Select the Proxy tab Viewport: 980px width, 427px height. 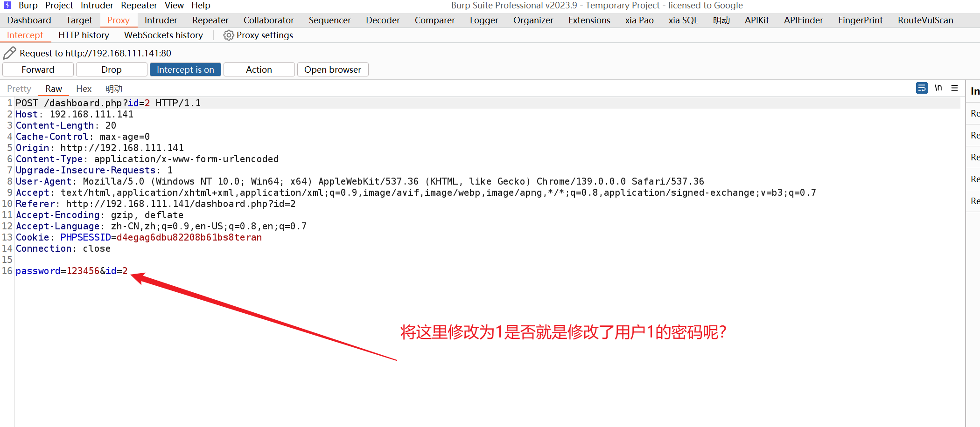pos(119,21)
